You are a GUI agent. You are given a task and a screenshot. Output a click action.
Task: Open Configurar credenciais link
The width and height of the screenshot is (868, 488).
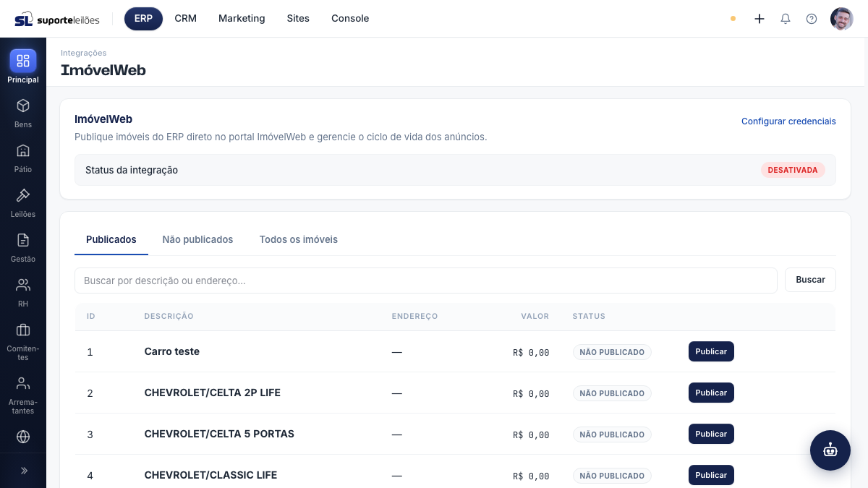point(788,121)
